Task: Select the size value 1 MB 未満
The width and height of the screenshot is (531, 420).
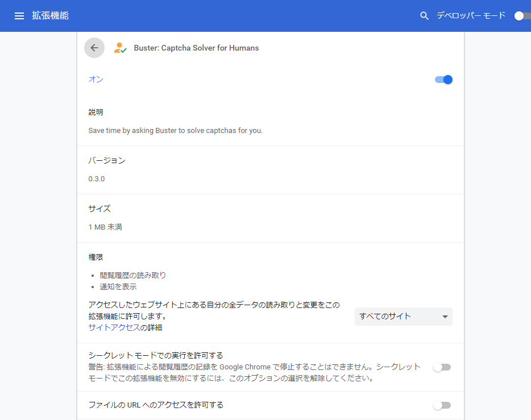Action: [105, 227]
